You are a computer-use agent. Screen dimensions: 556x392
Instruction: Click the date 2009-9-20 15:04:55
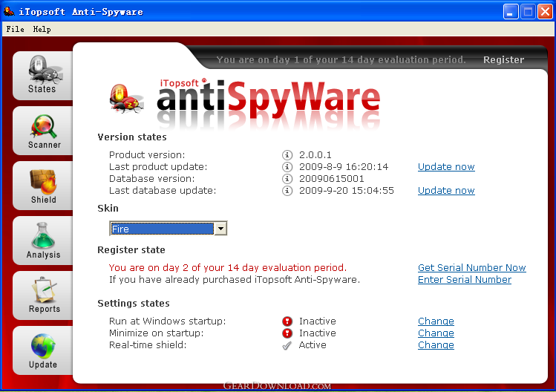tap(347, 191)
